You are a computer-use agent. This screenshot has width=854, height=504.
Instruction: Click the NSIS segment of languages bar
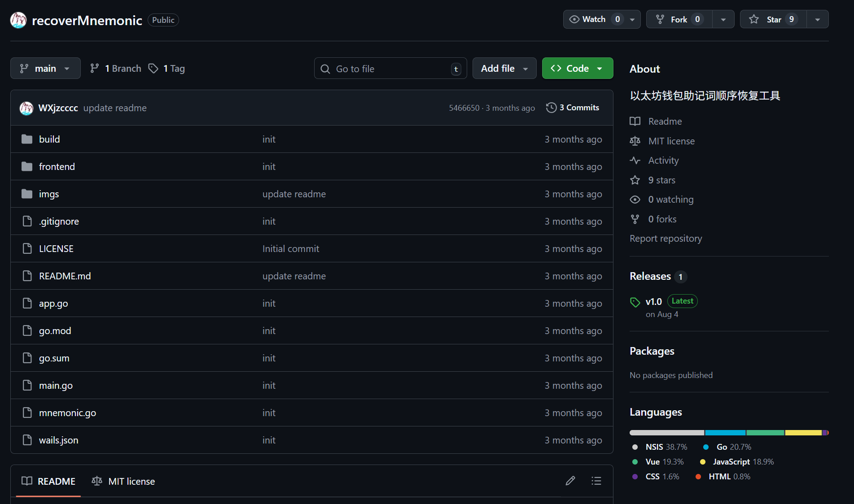[666, 433]
